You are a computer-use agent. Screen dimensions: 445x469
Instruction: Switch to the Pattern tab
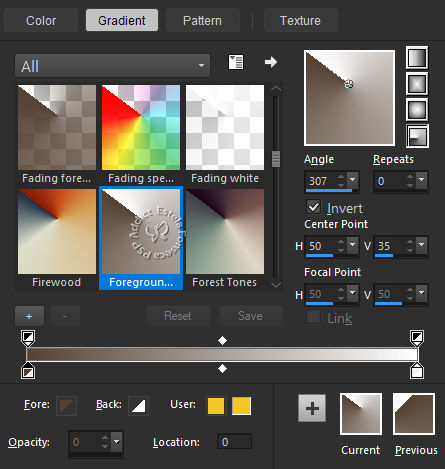[x=202, y=21]
